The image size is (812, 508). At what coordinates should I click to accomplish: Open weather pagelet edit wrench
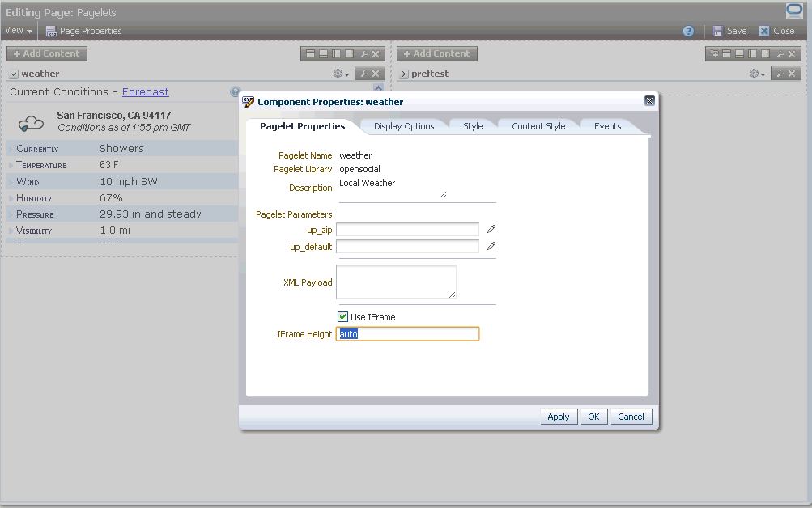tap(364, 74)
